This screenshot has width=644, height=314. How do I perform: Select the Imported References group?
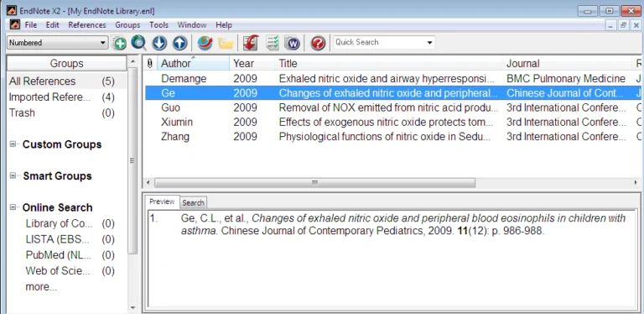tap(66, 97)
